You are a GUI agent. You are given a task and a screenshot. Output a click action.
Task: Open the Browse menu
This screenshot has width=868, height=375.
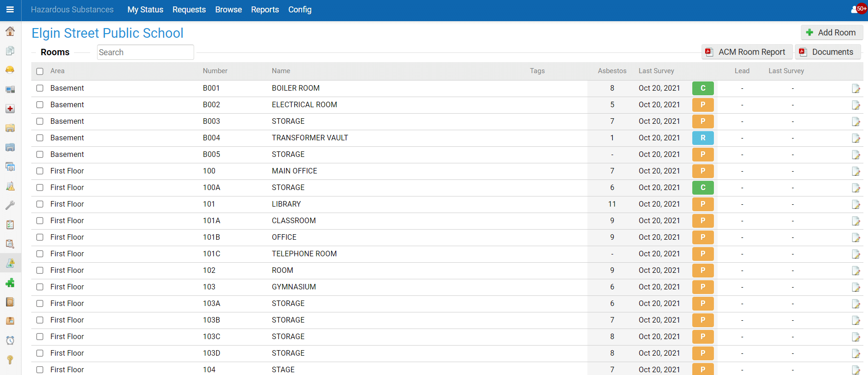pyautogui.click(x=229, y=10)
